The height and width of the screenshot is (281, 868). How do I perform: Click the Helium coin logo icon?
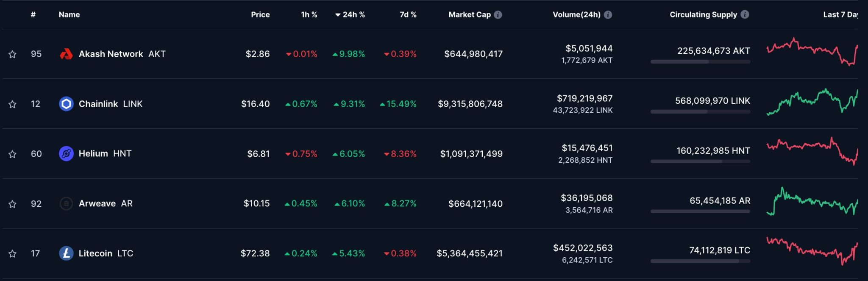coord(66,153)
